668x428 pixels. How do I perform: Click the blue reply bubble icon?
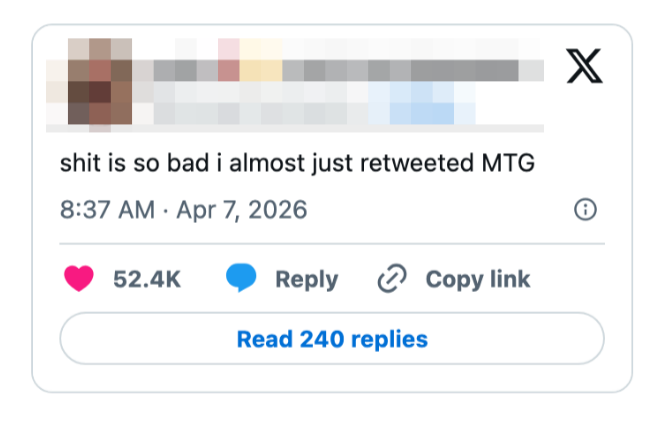[241, 279]
